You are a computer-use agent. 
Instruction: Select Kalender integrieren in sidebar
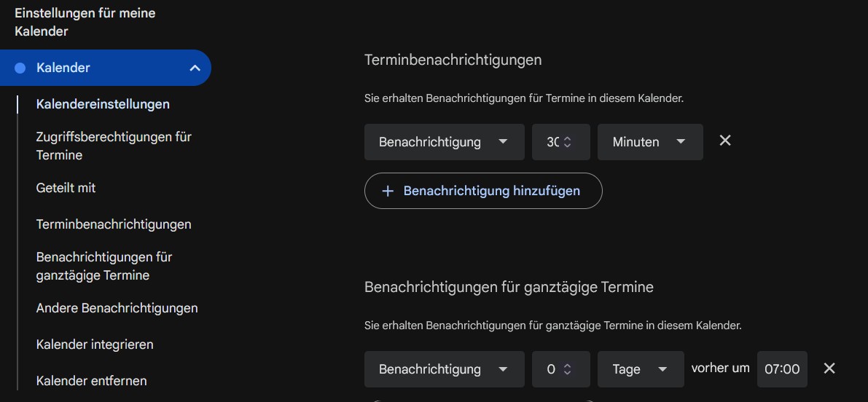pos(95,344)
